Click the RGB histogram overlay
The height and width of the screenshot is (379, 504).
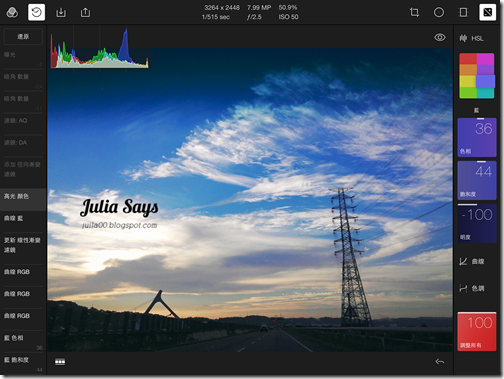click(x=100, y=48)
